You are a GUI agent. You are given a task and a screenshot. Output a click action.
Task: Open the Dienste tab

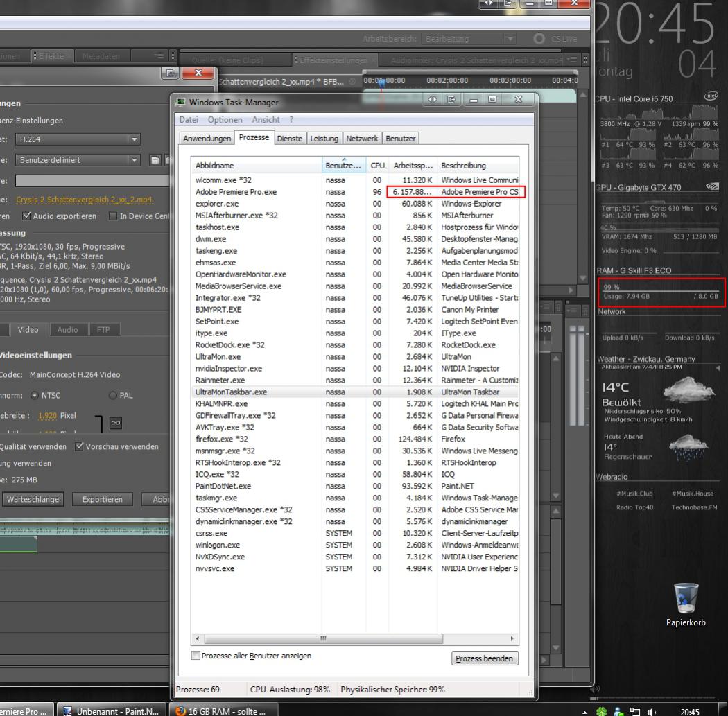pyautogui.click(x=289, y=139)
